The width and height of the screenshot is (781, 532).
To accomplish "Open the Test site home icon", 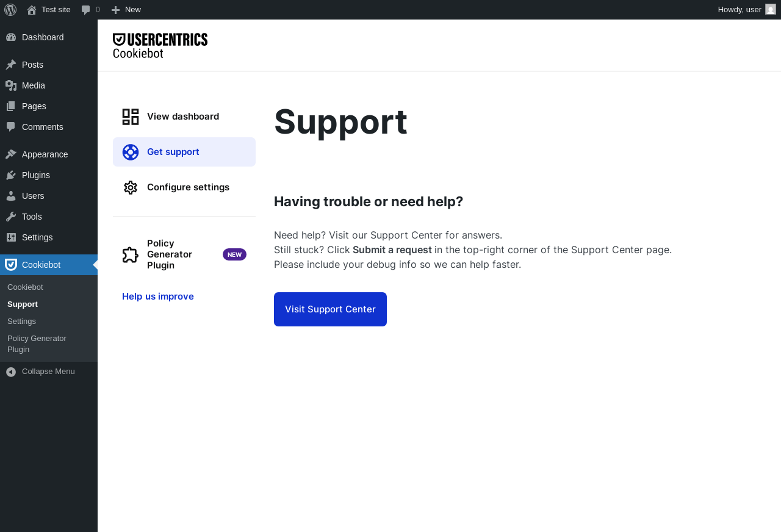I will click(x=32, y=10).
